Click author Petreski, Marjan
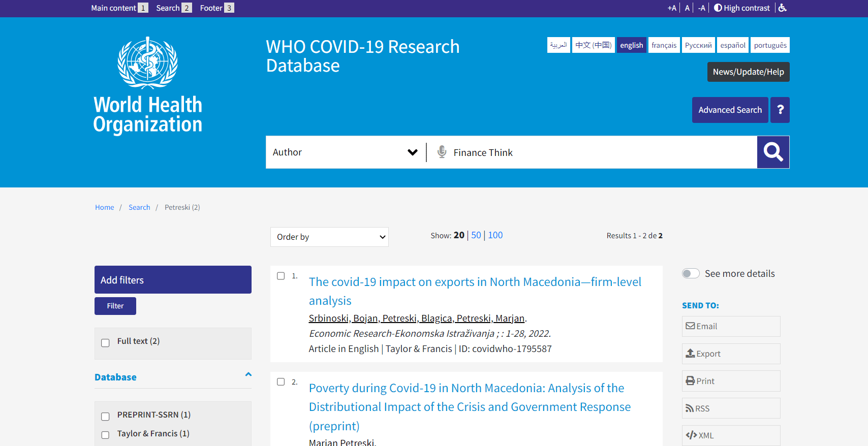Viewport: 868px width, 446px height. pyautogui.click(x=490, y=318)
